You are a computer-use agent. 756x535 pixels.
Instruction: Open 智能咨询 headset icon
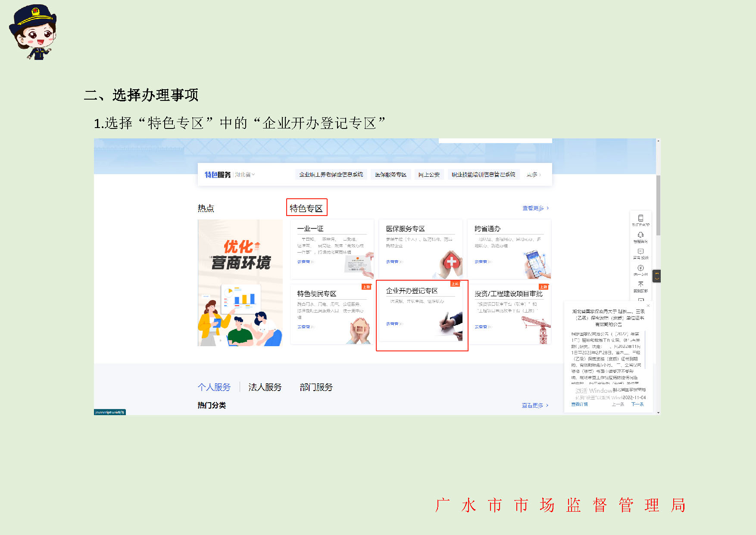641,235
